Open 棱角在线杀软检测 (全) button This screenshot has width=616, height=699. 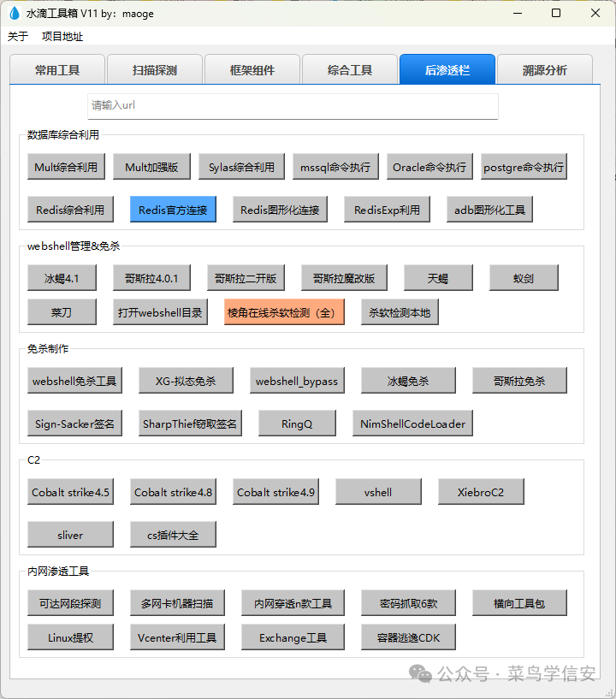click(x=284, y=312)
